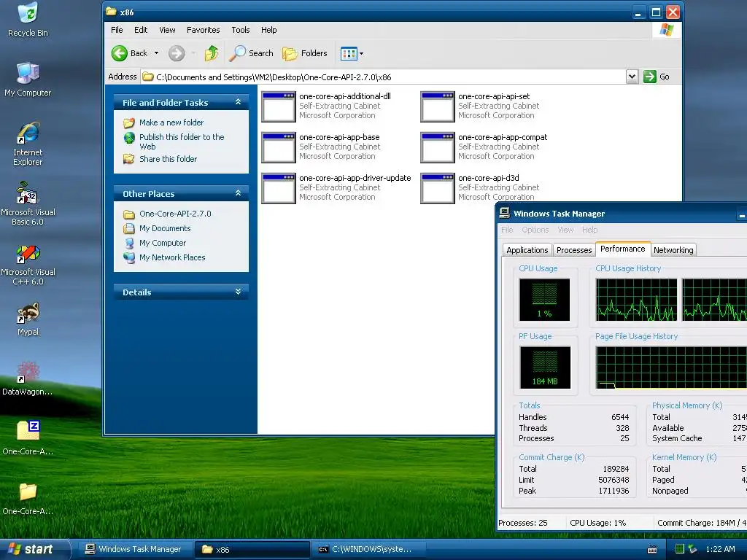The image size is (747, 560).
Task: Click Share this folder link
Action: point(168,158)
